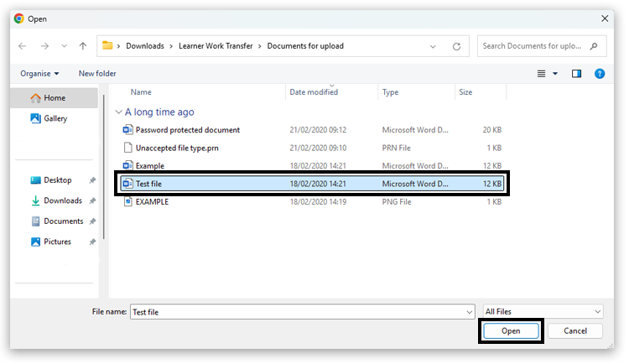This screenshot has height=364, width=629.
Task: Click New folder in the toolbar
Action: pyautogui.click(x=97, y=74)
